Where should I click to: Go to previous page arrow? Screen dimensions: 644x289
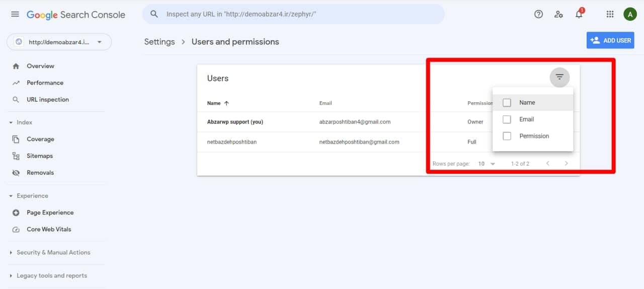coord(547,164)
